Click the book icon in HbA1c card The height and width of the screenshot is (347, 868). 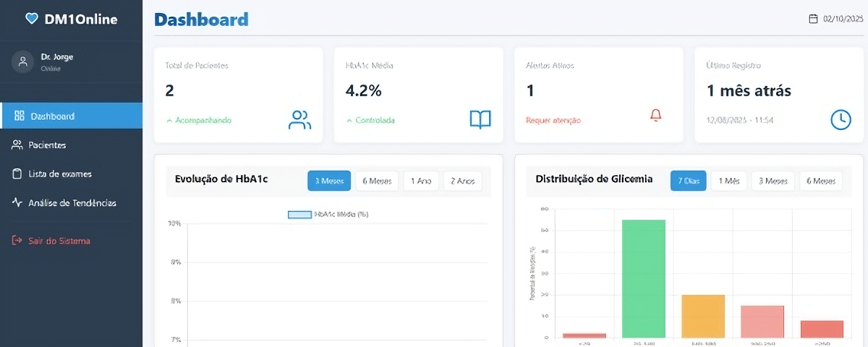[480, 119]
